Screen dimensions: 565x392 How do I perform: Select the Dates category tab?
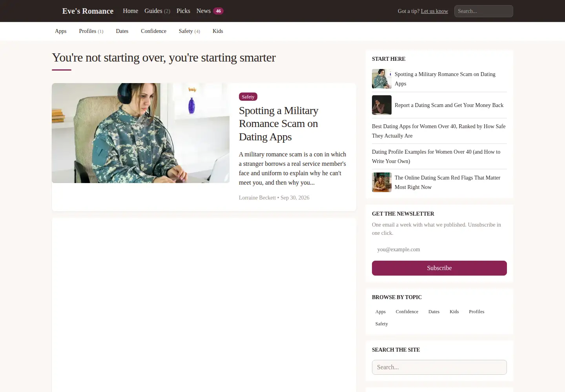pyautogui.click(x=122, y=31)
